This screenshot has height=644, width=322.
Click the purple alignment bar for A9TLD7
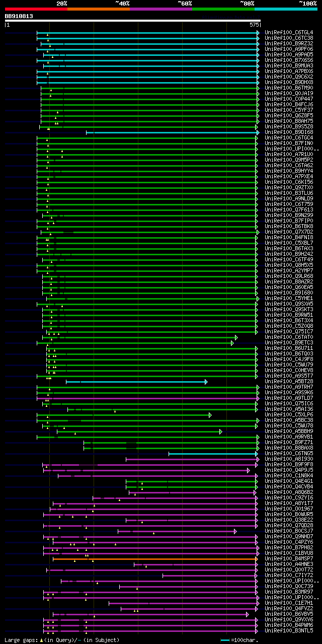click(147, 398)
